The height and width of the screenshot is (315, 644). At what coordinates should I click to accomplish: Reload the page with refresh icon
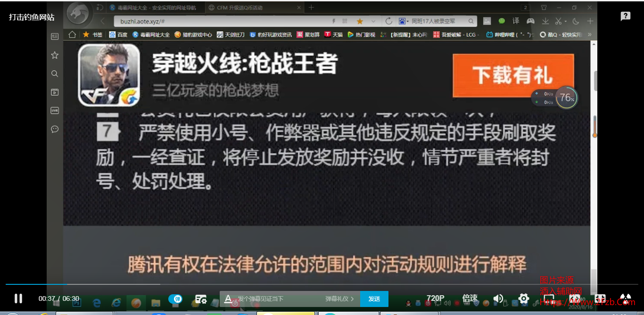pos(389,21)
